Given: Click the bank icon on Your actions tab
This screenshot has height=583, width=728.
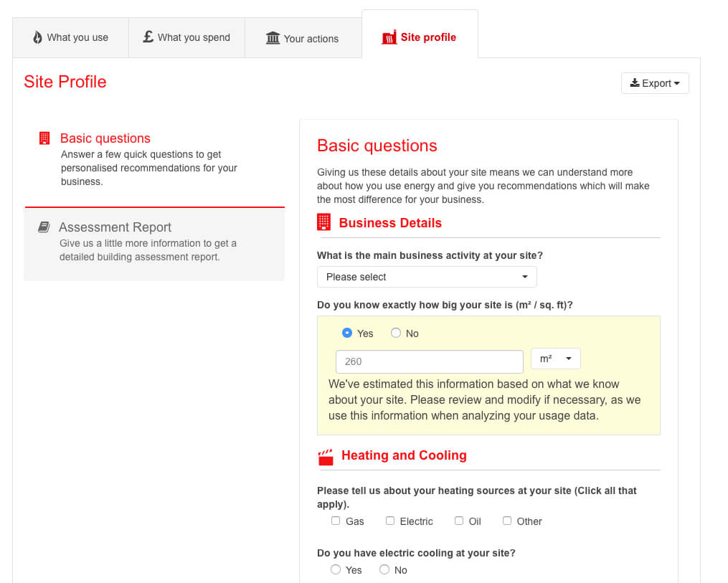Looking at the screenshot, I should tap(273, 39).
